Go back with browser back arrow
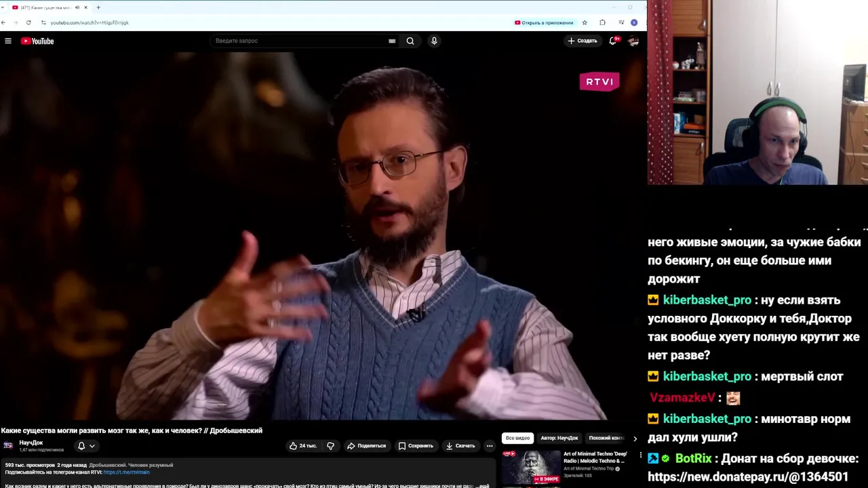This screenshot has height=488, width=868. click(x=3, y=22)
